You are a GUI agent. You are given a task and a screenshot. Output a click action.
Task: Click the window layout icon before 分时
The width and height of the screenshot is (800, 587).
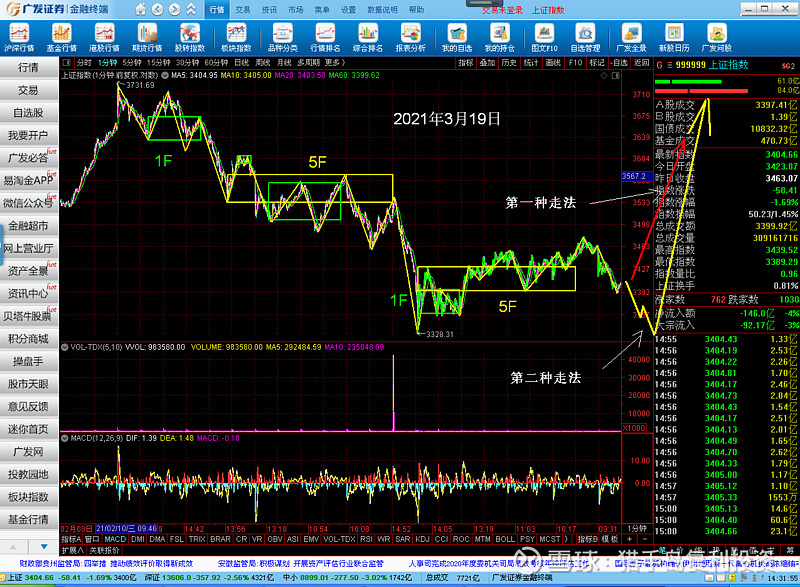(x=66, y=63)
